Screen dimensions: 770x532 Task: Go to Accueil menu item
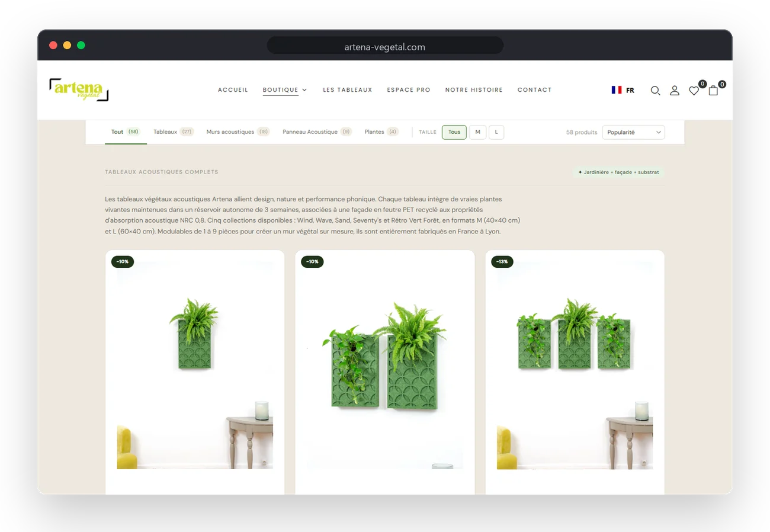233,90
